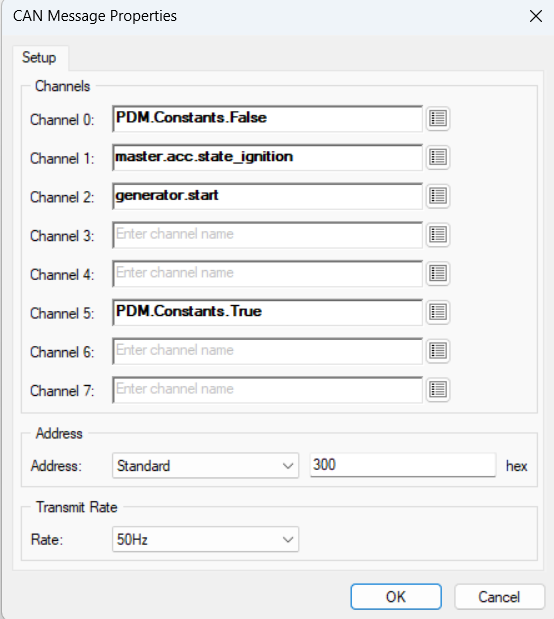Click the hex address field showing 300
The height and width of the screenshot is (619, 554).
click(403, 465)
